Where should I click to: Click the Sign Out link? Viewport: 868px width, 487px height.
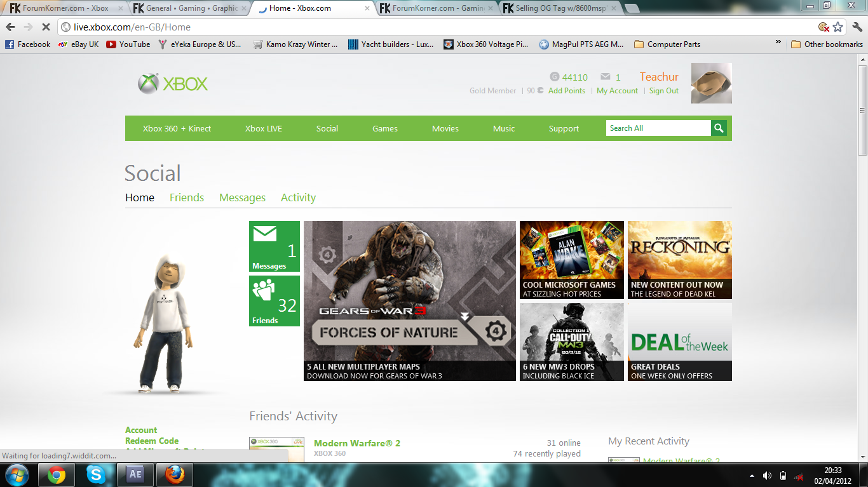point(664,91)
